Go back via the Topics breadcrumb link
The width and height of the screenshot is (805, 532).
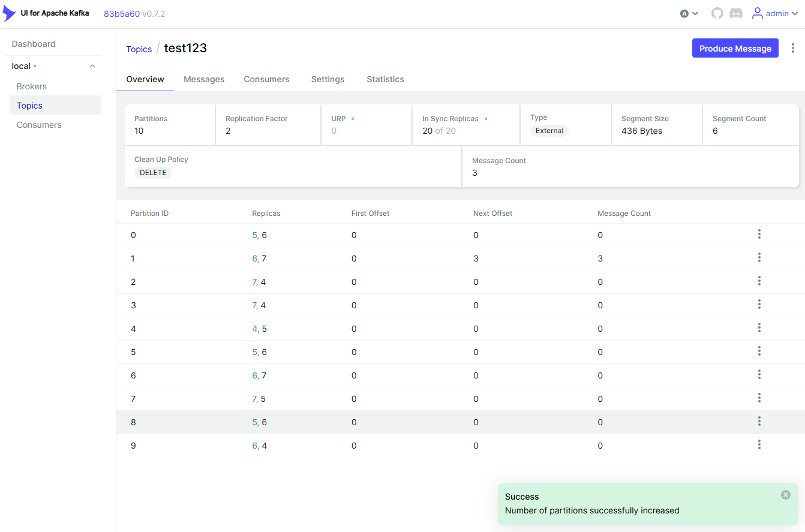[x=139, y=49]
